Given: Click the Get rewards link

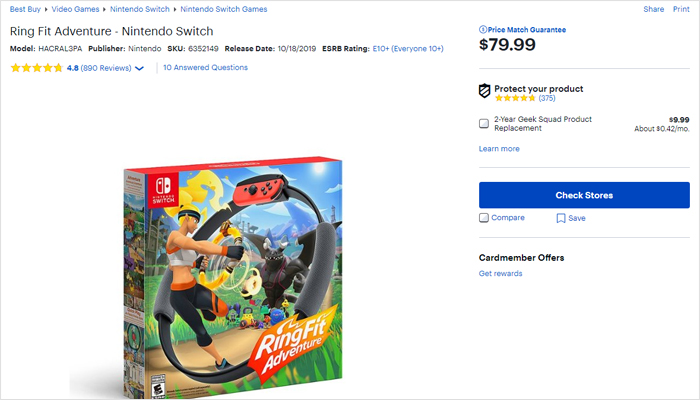Looking at the screenshot, I should (x=500, y=274).
